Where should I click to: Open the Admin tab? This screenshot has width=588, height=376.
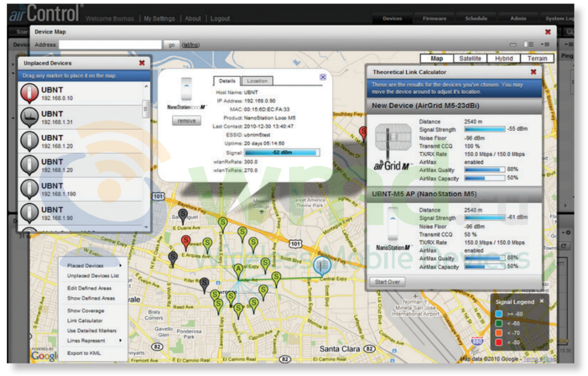tap(518, 18)
